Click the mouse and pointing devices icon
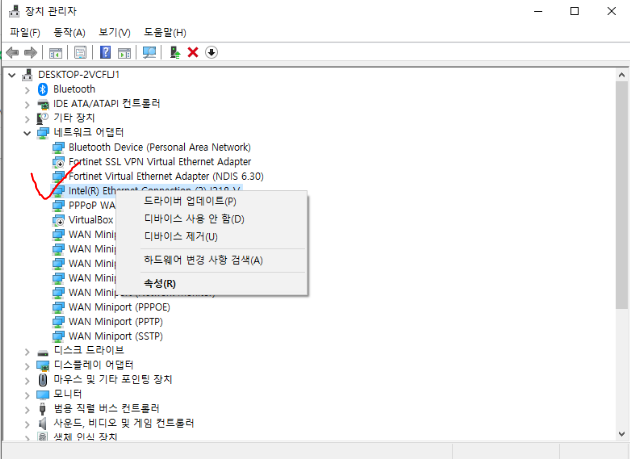Screen dimensions: 630x459 coord(43,379)
